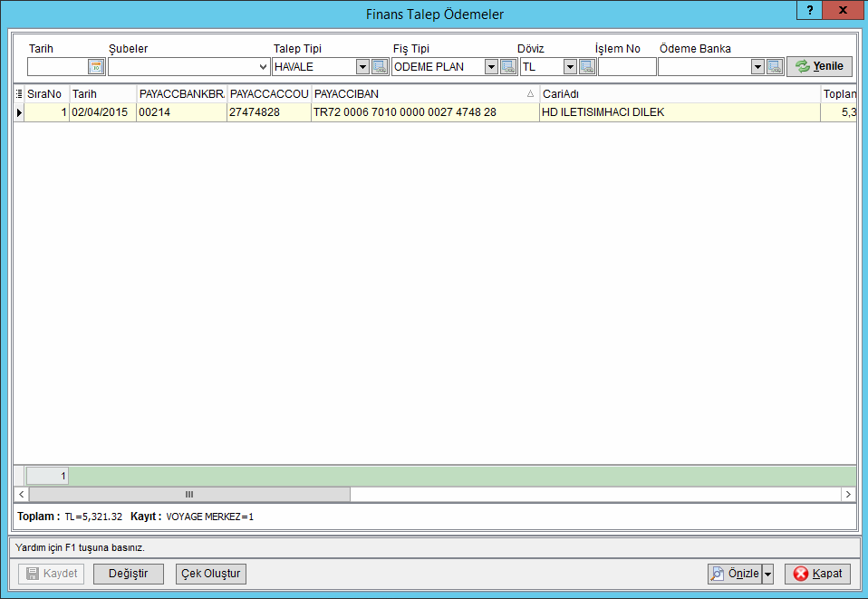Sort by PAYACCBANKBR column header
The height and width of the screenshot is (599, 868).
(181, 93)
